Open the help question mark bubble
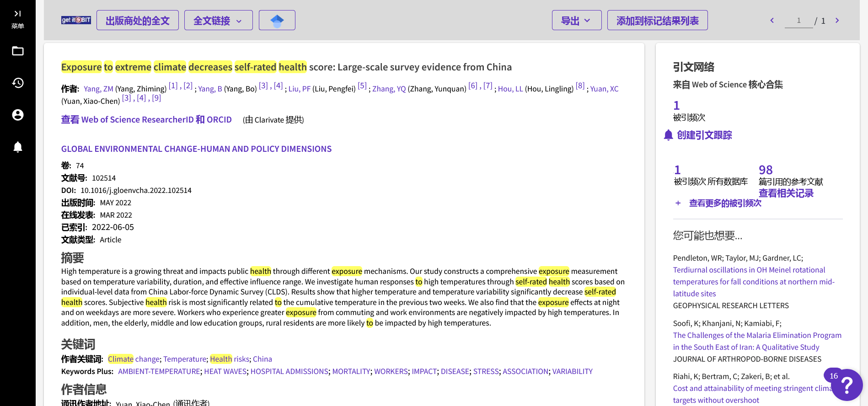Screen dimensions: 868x406 tap(847, 385)
